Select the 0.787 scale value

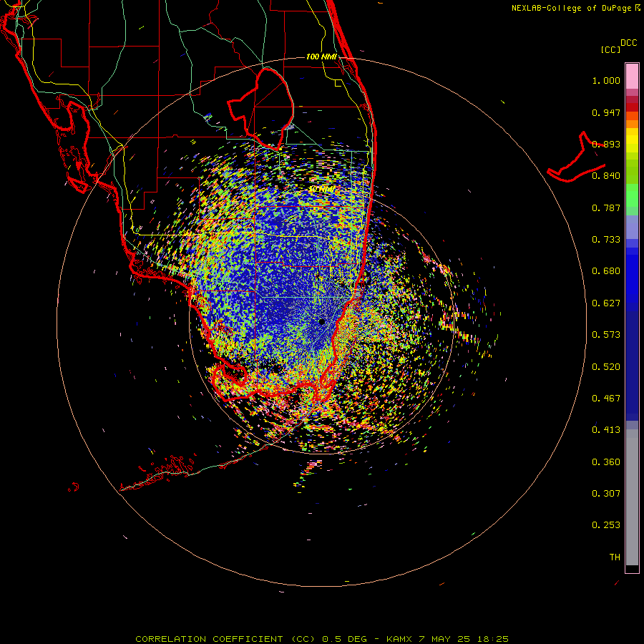[x=606, y=208]
